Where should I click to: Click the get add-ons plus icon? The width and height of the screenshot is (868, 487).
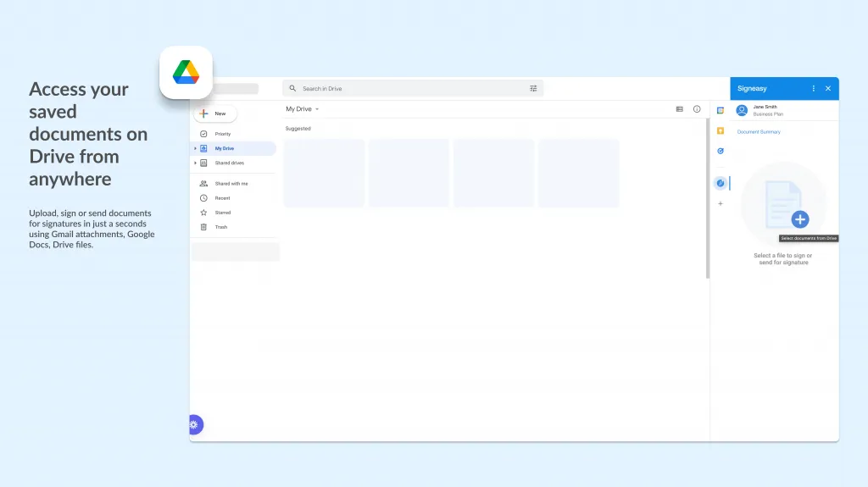point(721,203)
